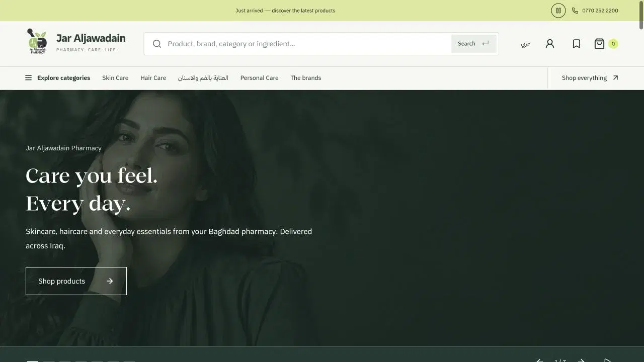Submit with the Search button
The image size is (644, 362).
click(473, 44)
